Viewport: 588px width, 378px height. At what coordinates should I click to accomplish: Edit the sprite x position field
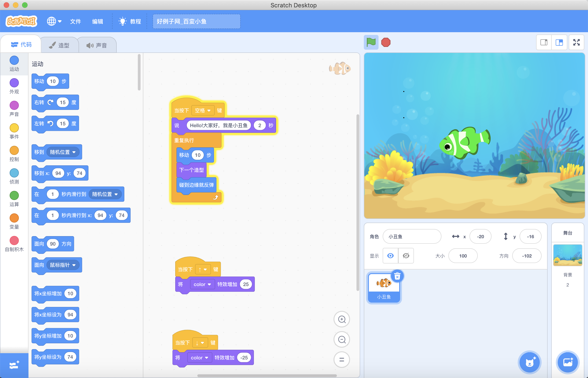[480, 236]
